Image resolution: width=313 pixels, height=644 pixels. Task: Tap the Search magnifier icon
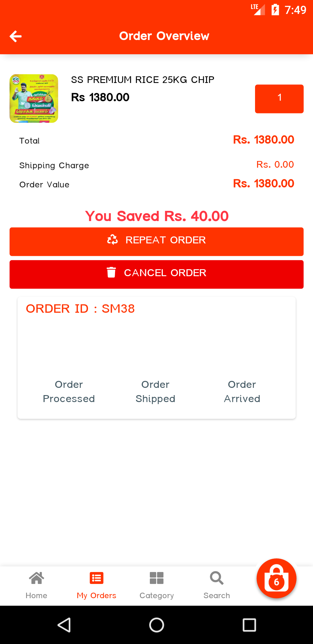tap(216, 578)
